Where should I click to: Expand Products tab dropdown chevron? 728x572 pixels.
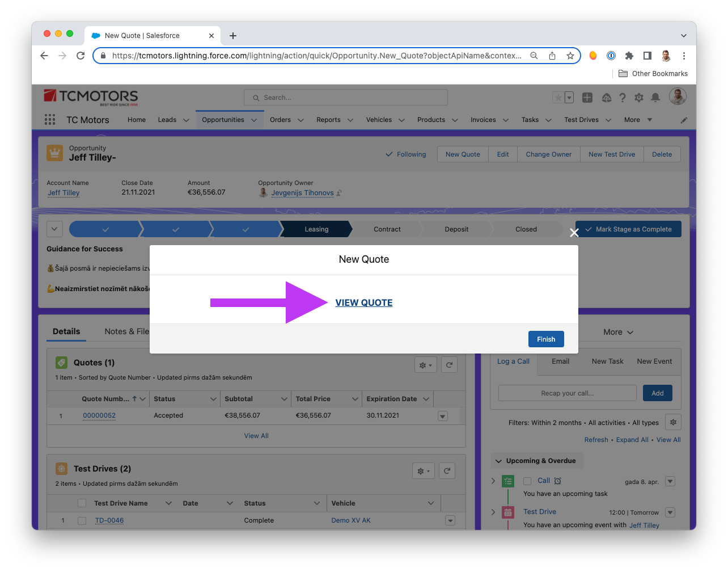tap(455, 120)
